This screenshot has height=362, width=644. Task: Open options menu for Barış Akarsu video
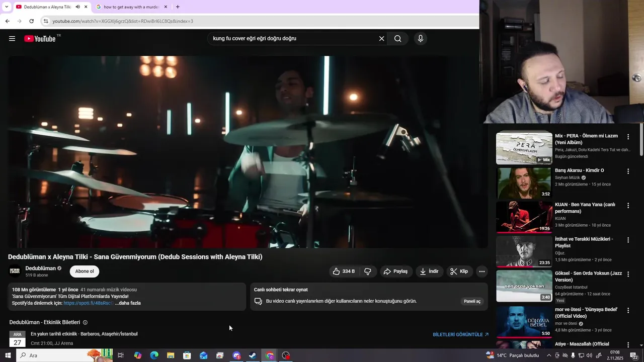628,171
